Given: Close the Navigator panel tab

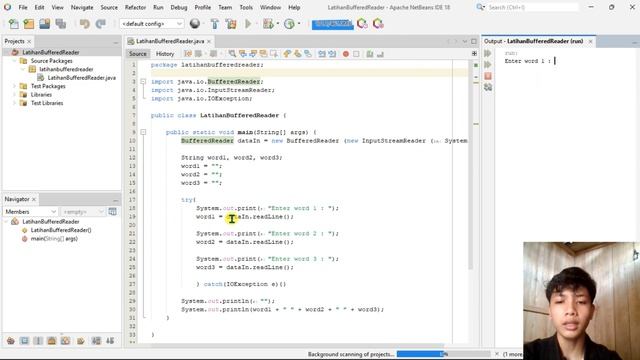Looking at the screenshot, I should pos(34,200).
